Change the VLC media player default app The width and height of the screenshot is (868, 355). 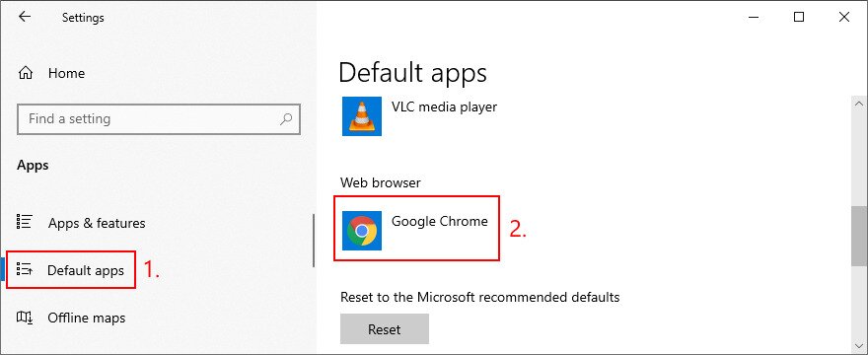(419, 116)
